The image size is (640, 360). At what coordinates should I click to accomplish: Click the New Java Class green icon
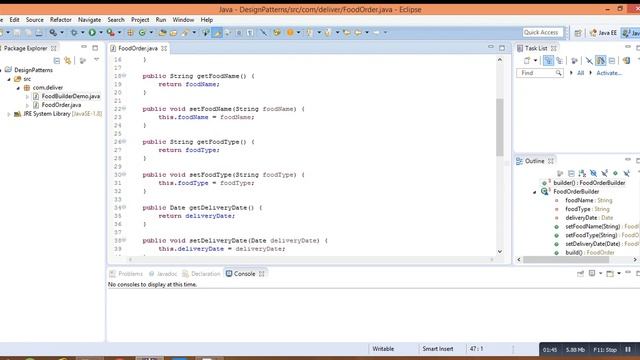click(142, 32)
